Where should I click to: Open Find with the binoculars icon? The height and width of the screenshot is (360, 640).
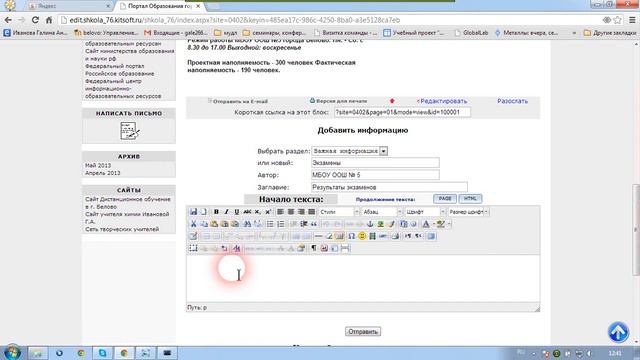247,224
